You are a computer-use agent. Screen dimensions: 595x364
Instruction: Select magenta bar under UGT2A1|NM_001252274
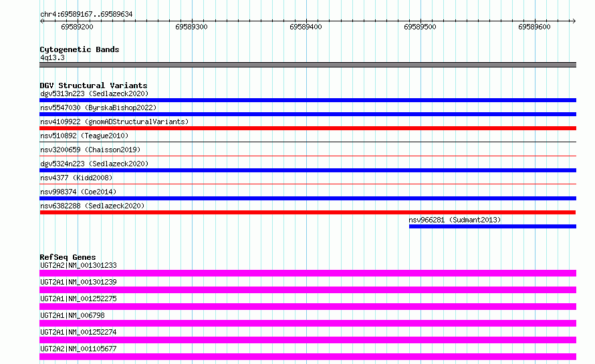(x=308, y=340)
